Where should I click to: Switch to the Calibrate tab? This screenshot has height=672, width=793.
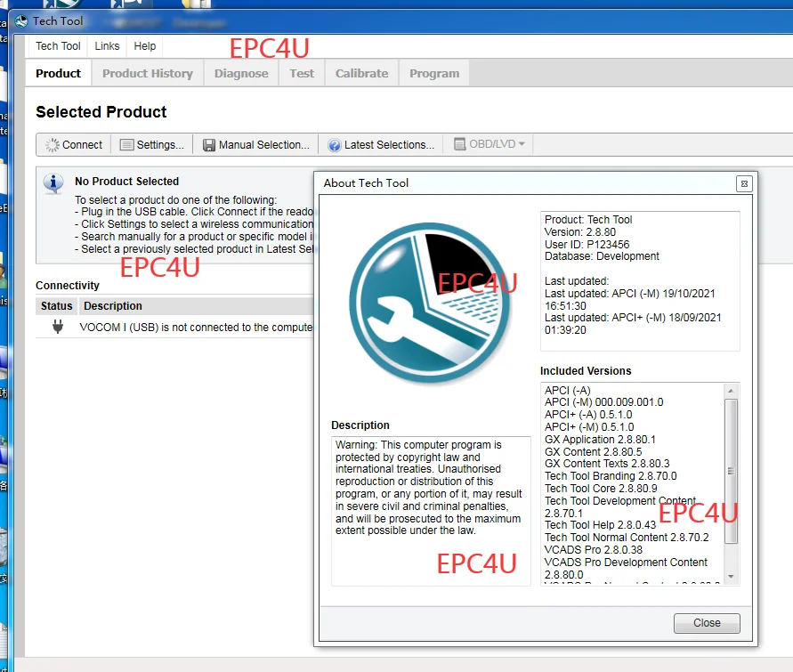(x=362, y=73)
